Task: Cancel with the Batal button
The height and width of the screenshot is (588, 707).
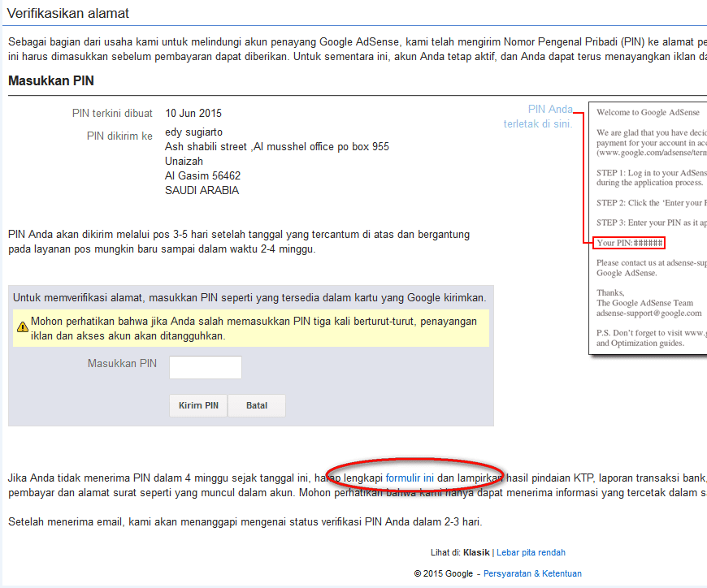Action: click(x=257, y=405)
